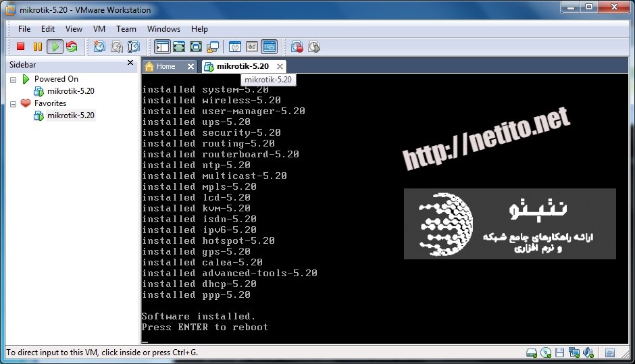Click the VMware Workstation title bar icon
635x364 pixels.
tap(11, 9)
